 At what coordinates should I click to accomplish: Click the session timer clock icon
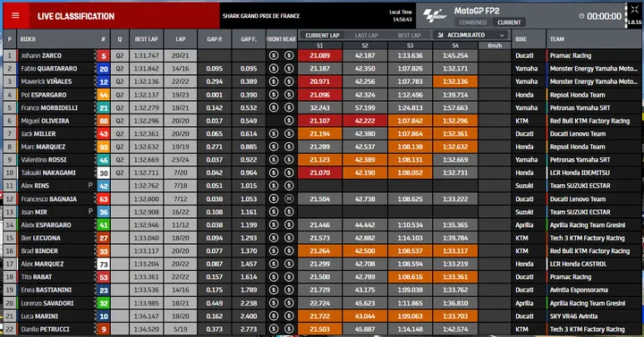click(581, 16)
